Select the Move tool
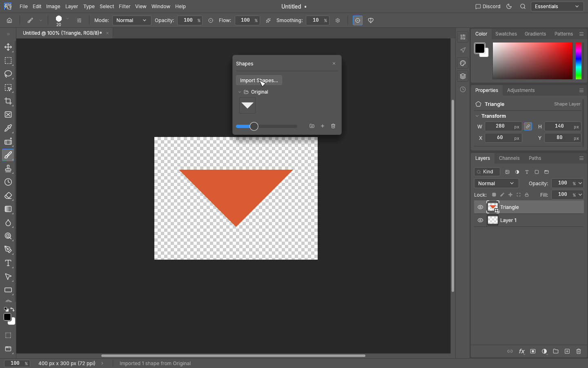588x368 pixels. pyautogui.click(x=8, y=47)
